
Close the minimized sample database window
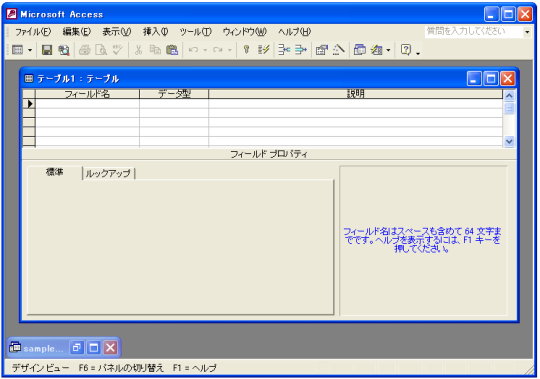110,348
